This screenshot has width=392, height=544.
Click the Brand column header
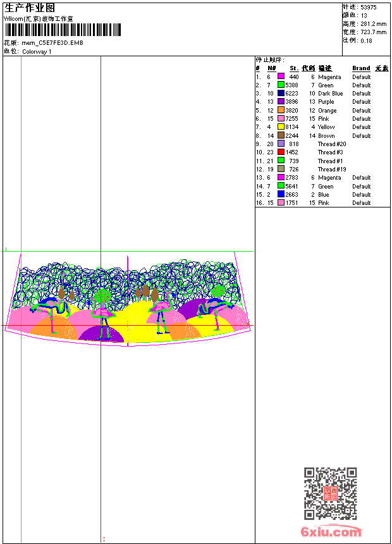(361, 68)
